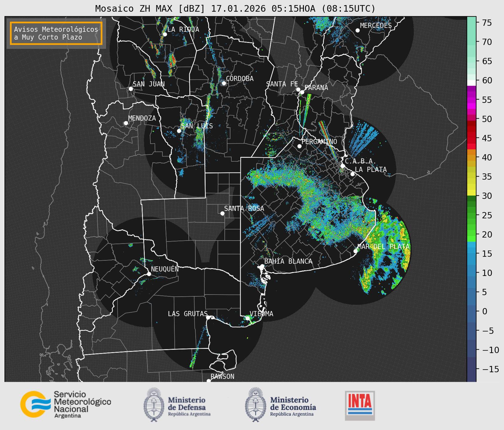Select the LAS GRUTAS city label
The height and width of the screenshot is (430, 504).
[188, 314]
